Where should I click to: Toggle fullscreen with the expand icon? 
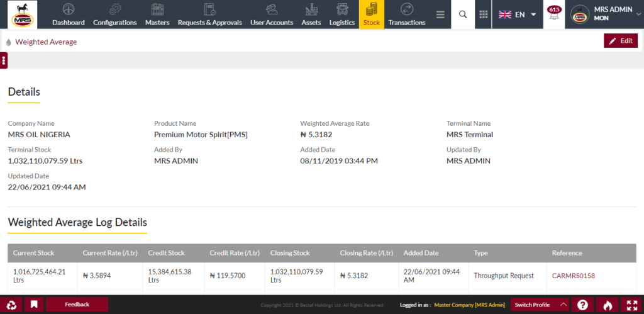[x=632, y=305]
